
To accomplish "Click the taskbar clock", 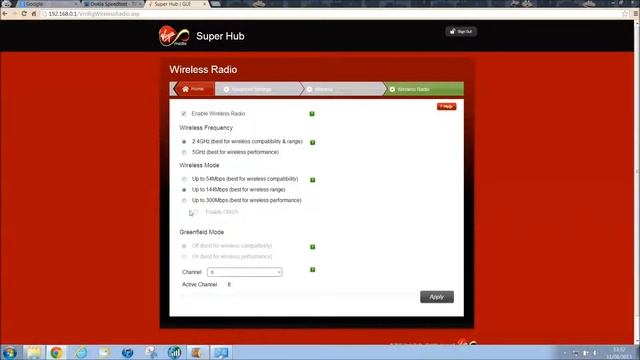I will (x=619, y=353).
